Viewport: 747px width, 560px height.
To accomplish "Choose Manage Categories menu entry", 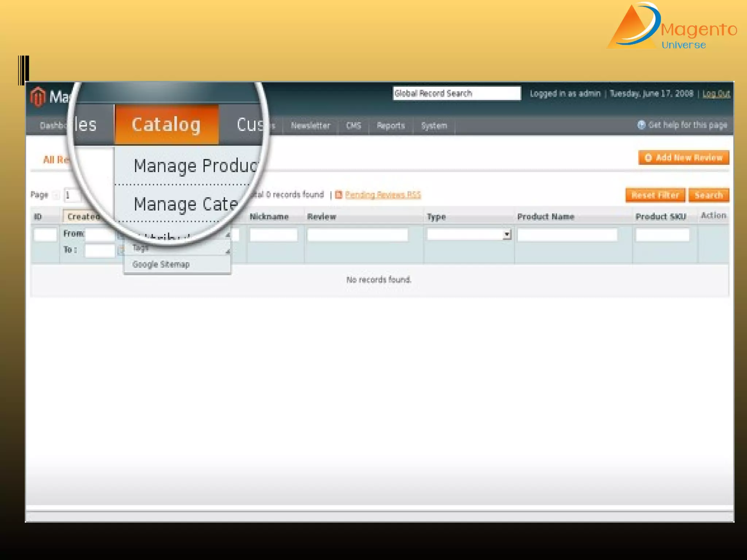I will (185, 204).
